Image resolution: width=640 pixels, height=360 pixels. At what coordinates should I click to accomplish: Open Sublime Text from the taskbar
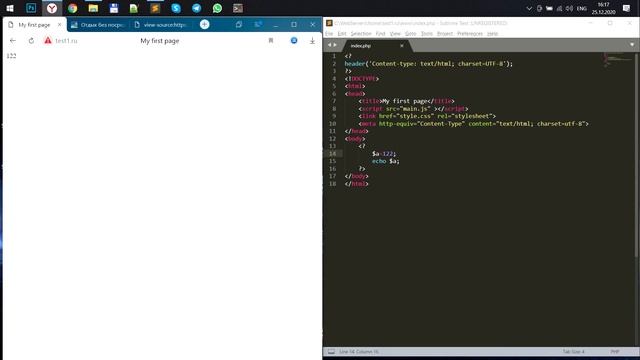(155, 8)
